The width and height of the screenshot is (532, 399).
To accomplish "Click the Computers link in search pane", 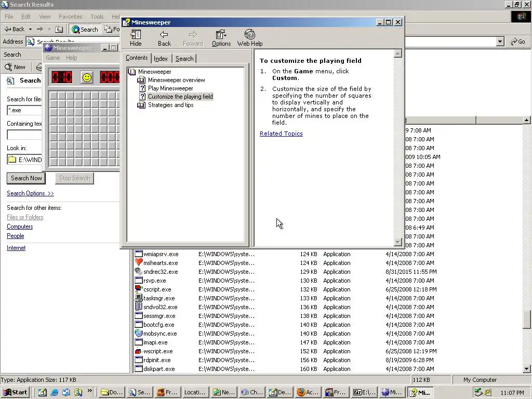I will click(20, 227).
